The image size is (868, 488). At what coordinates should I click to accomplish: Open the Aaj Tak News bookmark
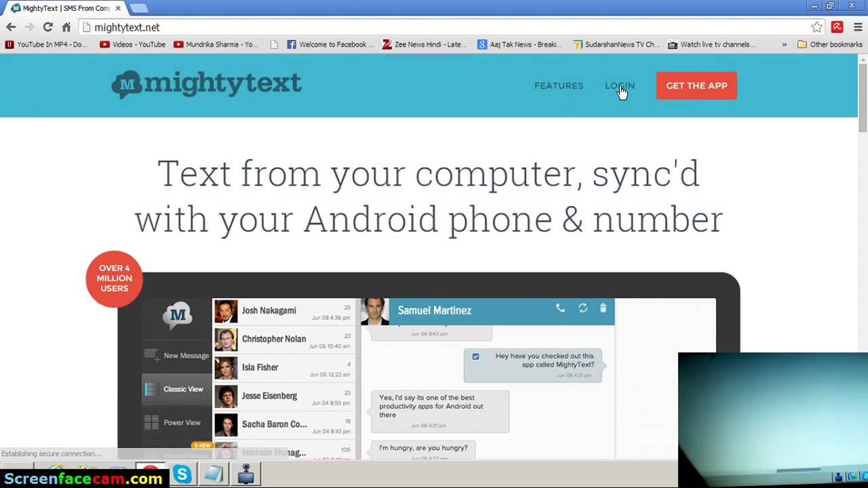pyautogui.click(x=519, y=45)
